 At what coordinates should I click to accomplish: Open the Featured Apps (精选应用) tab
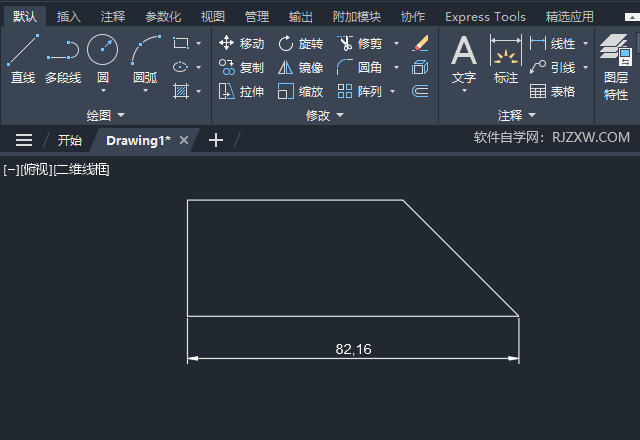click(x=569, y=17)
